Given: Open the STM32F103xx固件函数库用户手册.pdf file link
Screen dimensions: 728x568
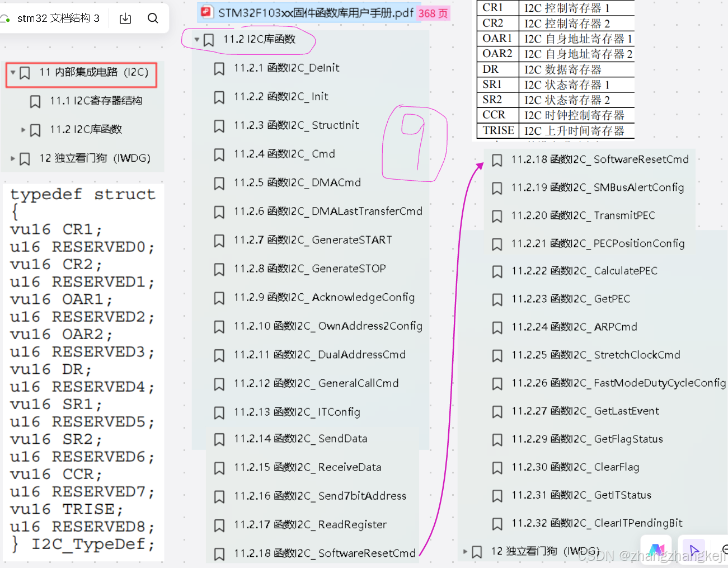Looking at the screenshot, I should pyautogui.click(x=316, y=12).
